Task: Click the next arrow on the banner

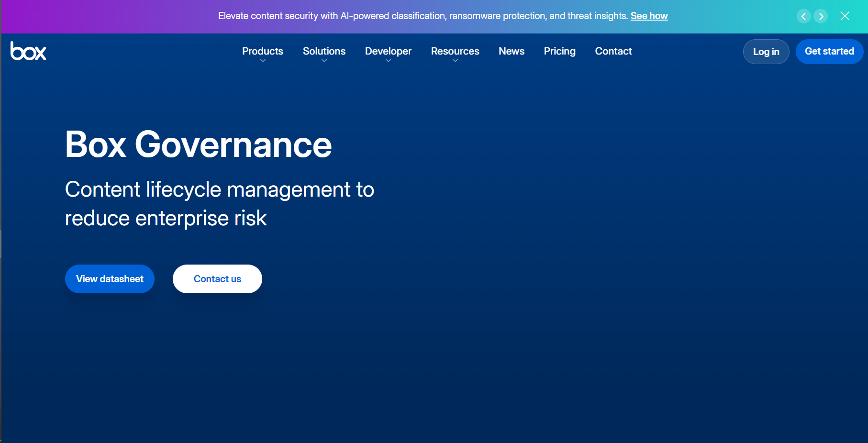Action: click(x=821, y=16)
